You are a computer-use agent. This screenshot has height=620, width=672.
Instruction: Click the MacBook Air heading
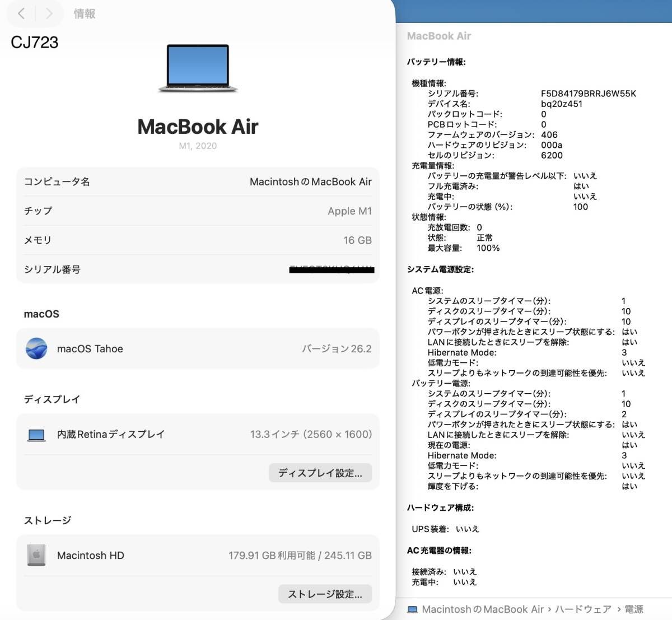[198, 127]
